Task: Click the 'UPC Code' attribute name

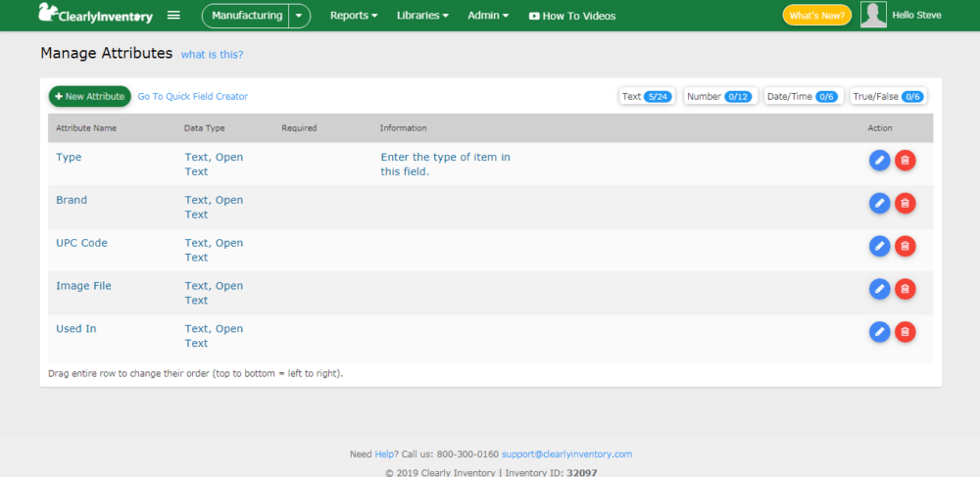Action: (81, 243)
